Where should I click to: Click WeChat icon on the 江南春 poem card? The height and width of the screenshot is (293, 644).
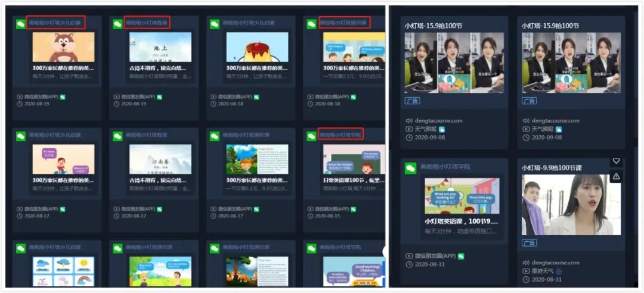[x=117, y=136]
